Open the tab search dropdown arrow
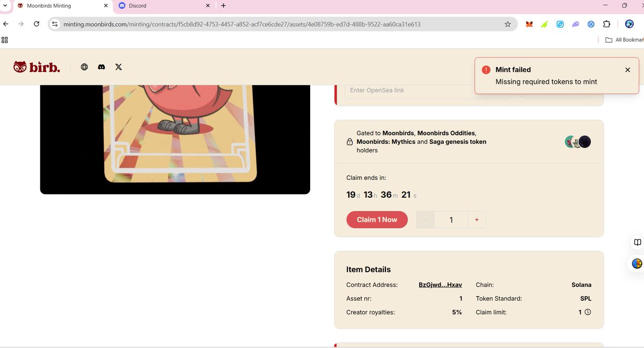Image resolution: width=644 pixels, height=348 pixels. tap(5, 5)
